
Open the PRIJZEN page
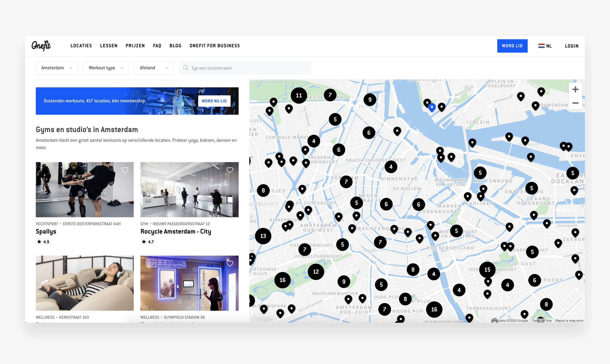(x=135, y=46)
